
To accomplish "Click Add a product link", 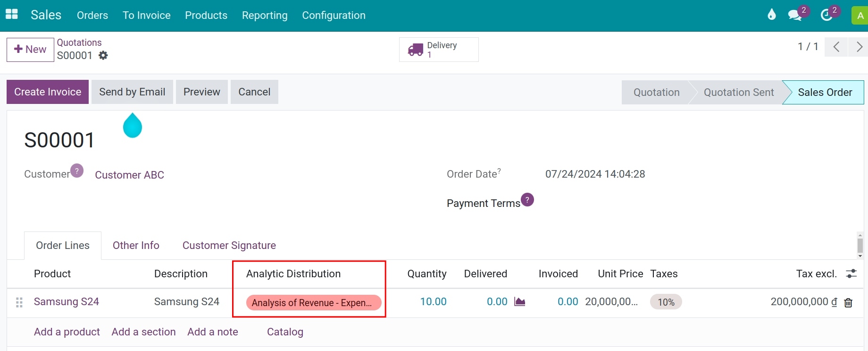I will tap(67, 332).
